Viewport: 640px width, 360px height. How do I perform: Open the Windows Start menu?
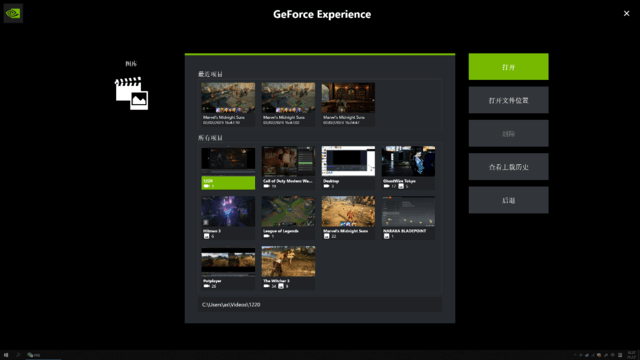[x=6, y=355]
